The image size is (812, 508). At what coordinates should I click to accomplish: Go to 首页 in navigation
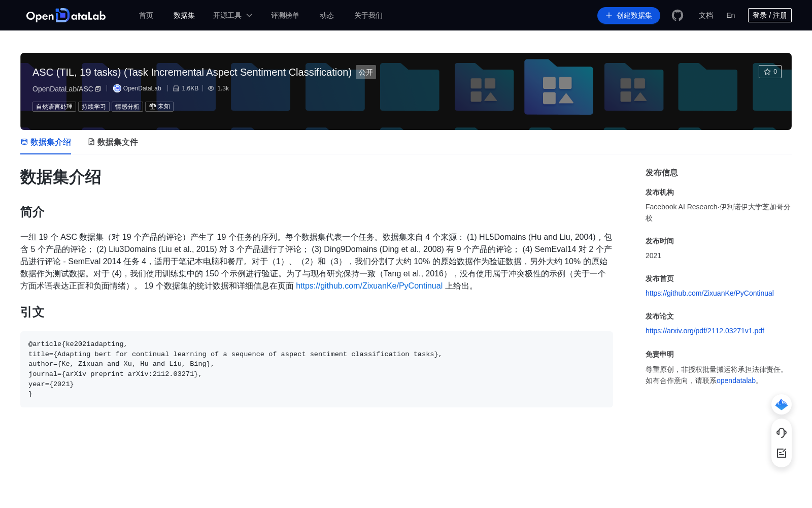[146, 15]
